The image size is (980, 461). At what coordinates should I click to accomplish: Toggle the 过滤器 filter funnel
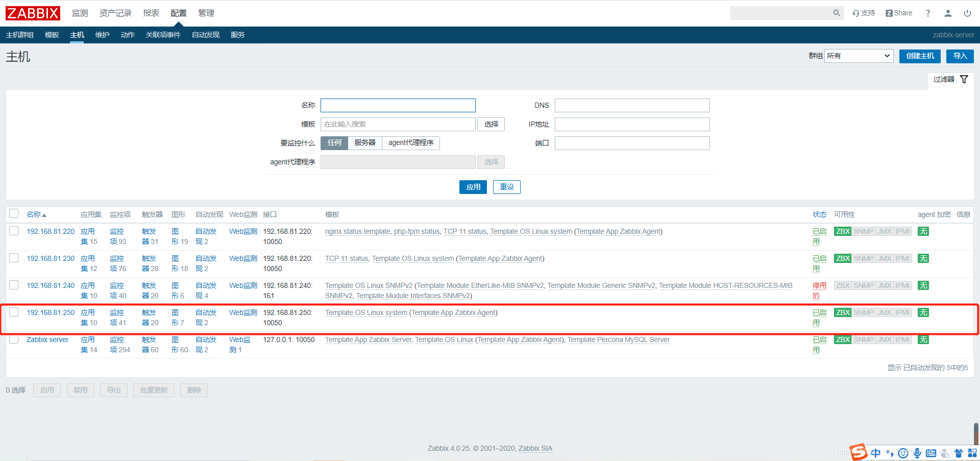click(950, 79)
